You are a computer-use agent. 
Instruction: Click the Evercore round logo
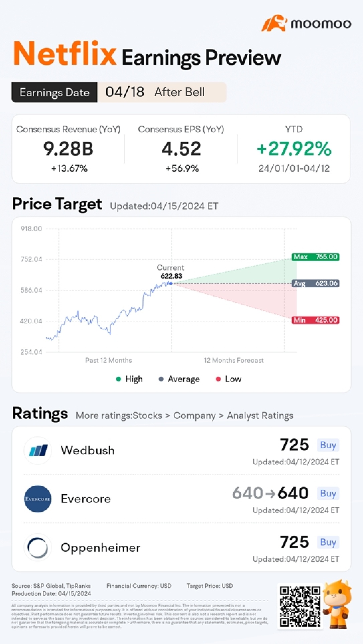click(38, 499)
